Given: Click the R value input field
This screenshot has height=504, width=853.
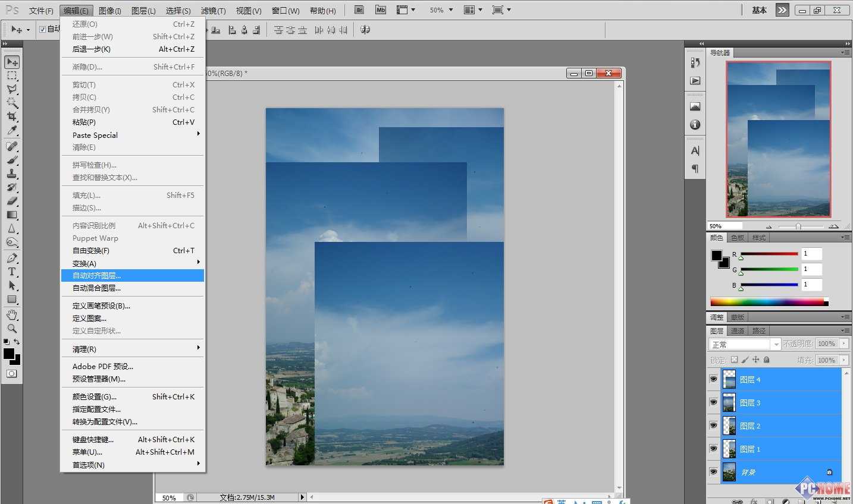Looking at the screenshot, I should tap(812, 254).
